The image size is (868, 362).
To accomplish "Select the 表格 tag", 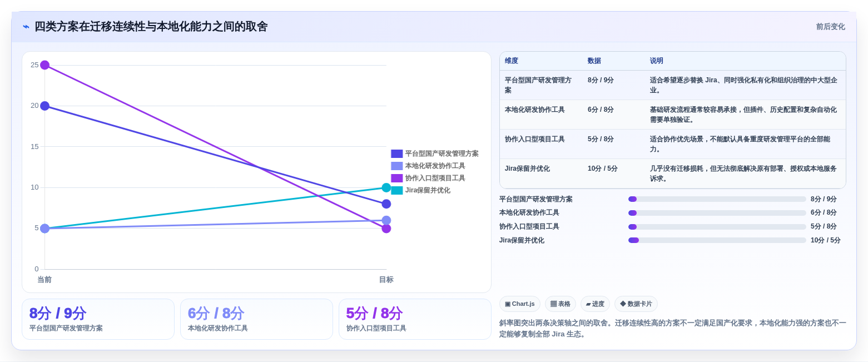I will [561, 304].
